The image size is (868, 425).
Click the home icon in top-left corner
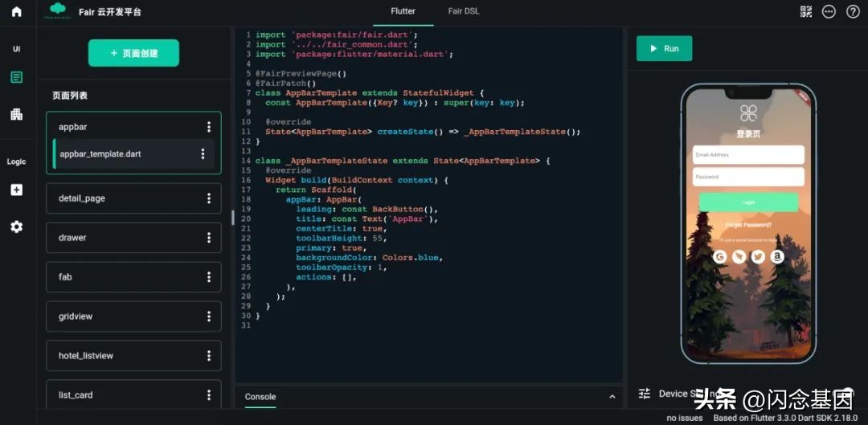point(16,11)
